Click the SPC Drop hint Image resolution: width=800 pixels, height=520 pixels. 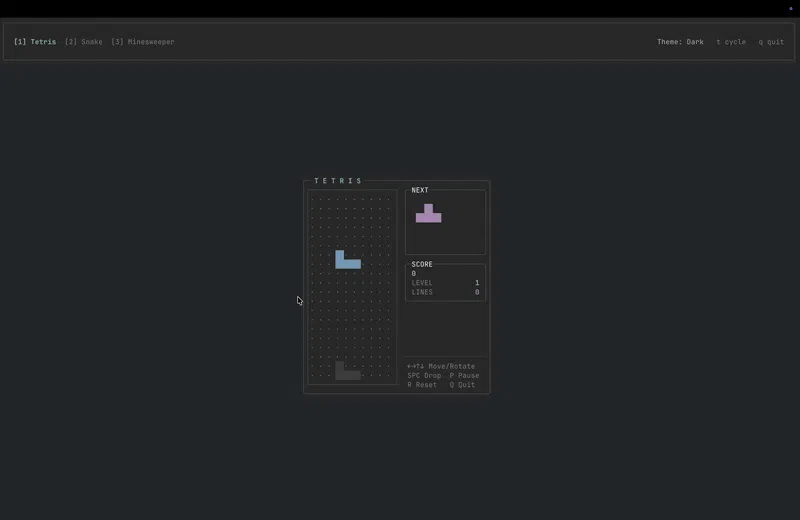[424, 375]
